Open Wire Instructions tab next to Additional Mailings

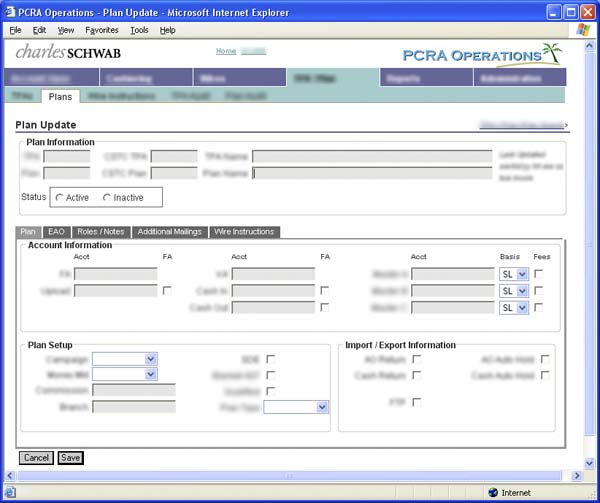click(244, 232)
